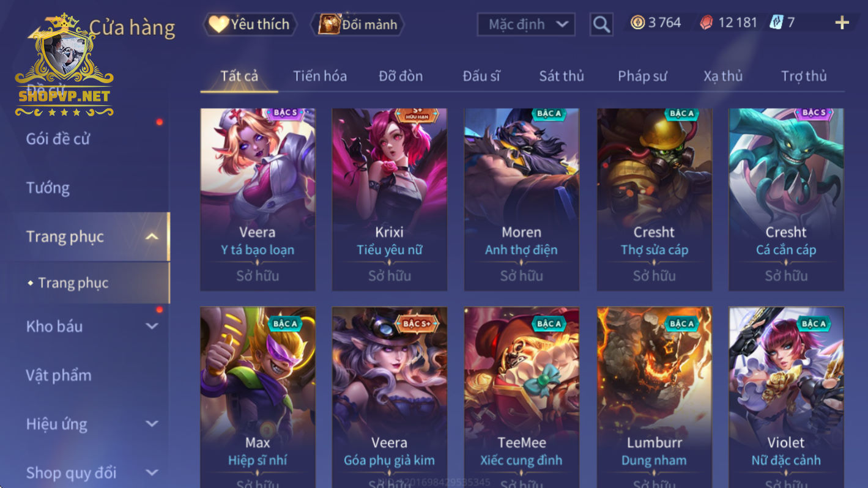The width and height of the screenshot is (868, 488).
Task: Click the gold coin currency icon
Action: click(637, 23)
